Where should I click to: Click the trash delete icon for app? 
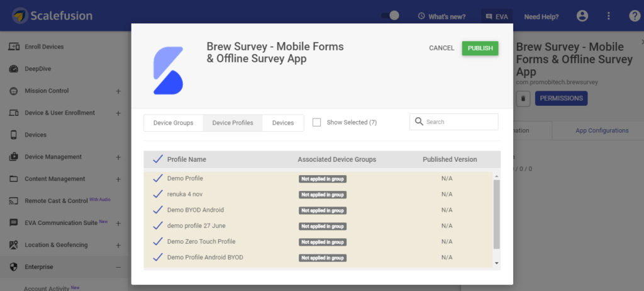click(523, 98)
